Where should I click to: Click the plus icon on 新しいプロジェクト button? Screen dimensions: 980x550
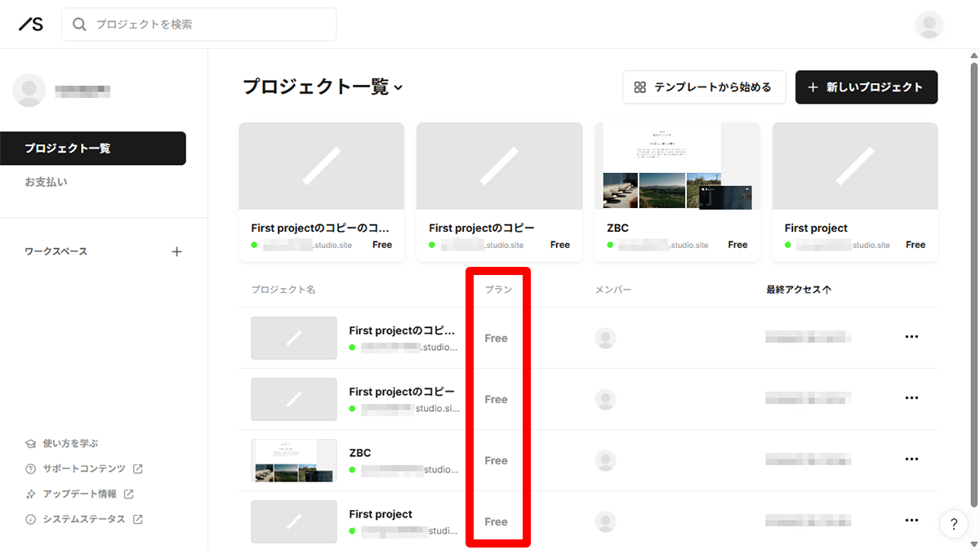811,86
